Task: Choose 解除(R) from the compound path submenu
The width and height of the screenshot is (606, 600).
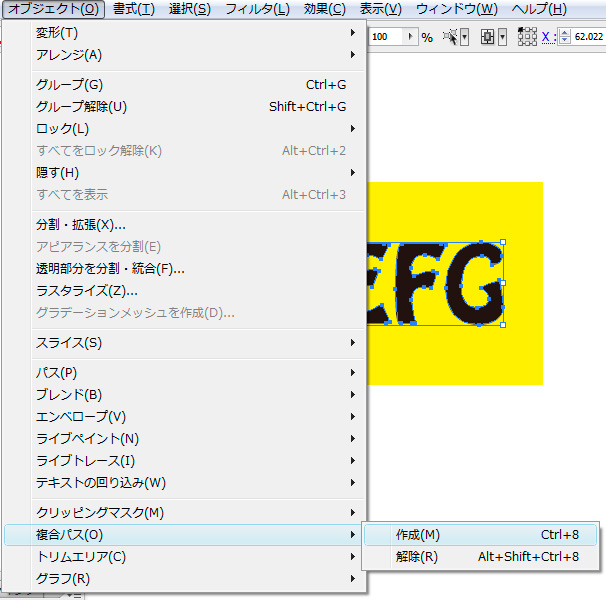Action: 416,557
